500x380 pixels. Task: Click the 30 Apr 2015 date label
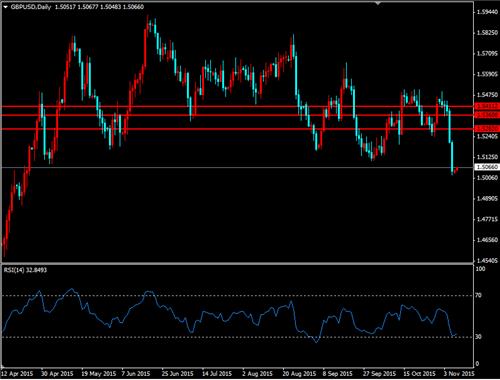57,373
